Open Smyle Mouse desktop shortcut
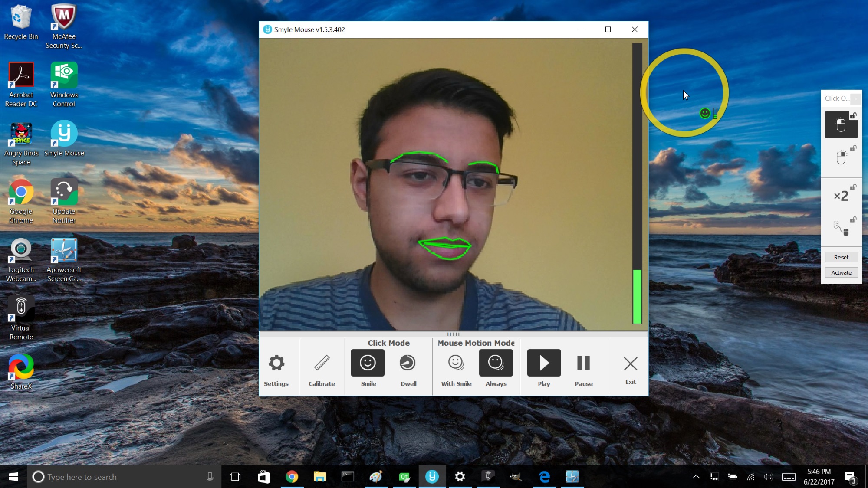Screen dimensions: 868x488 tap(64, 139)
